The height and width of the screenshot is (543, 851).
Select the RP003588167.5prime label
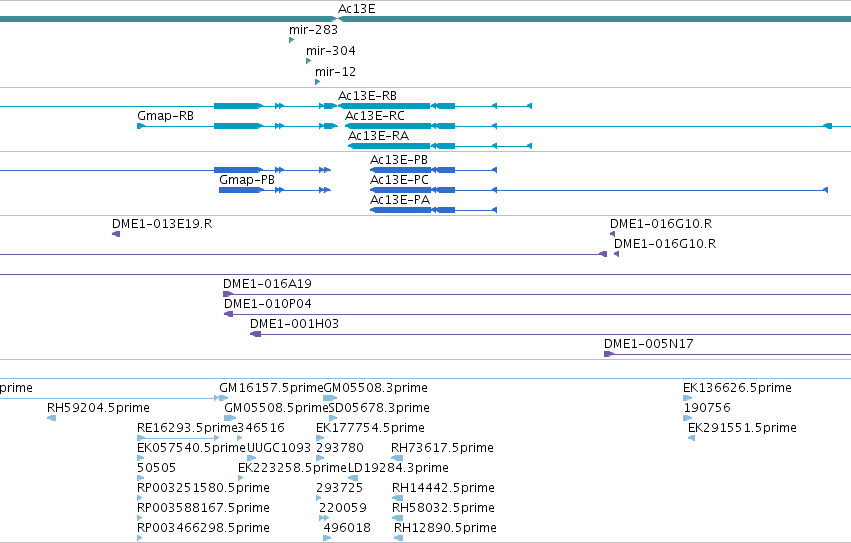pyautogui.click(x=204, y=509)
